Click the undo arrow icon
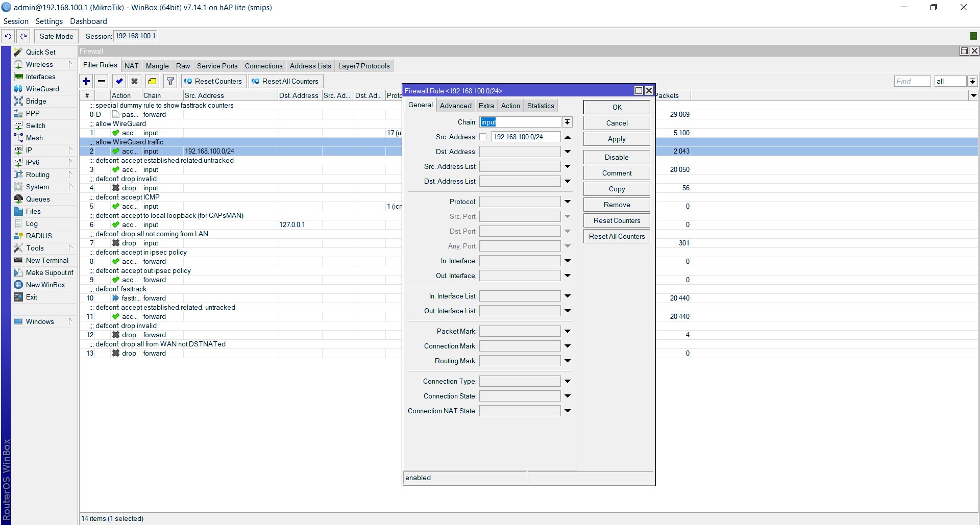This screenshot has width=980, height=525. [8, 36]
